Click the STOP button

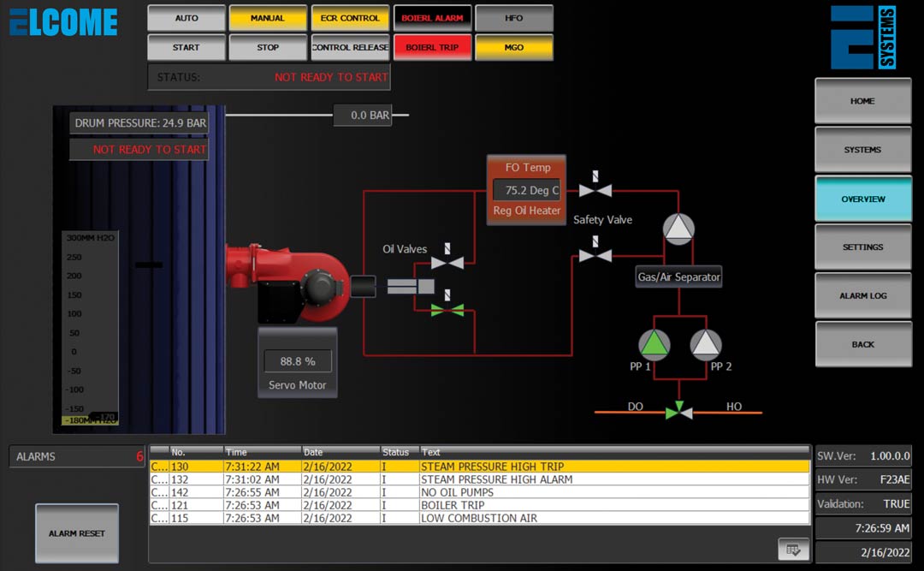pos(268,47)
